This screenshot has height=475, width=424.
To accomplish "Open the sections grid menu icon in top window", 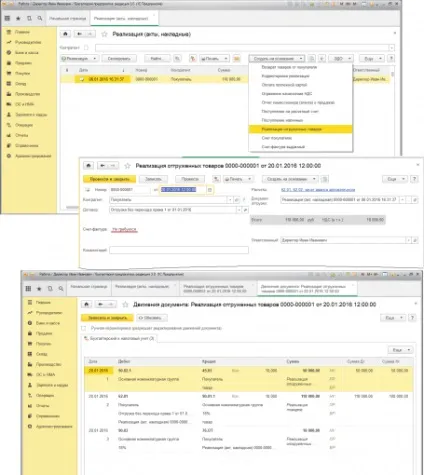I will point(7,18).
